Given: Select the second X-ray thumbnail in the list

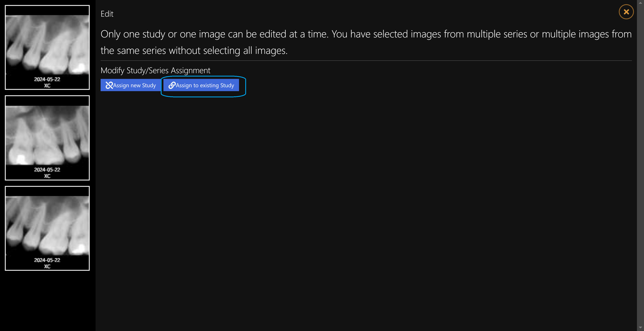Looking at the screenshot, I should point(47,138).
